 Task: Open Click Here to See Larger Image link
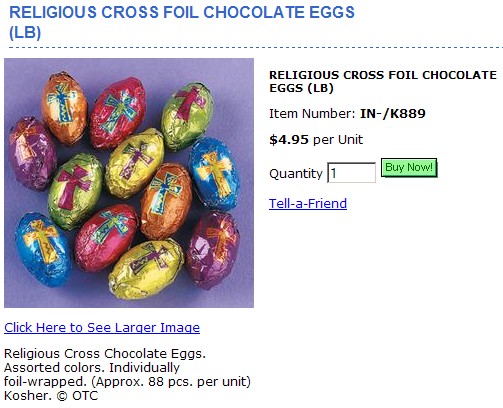click(102, 328)
